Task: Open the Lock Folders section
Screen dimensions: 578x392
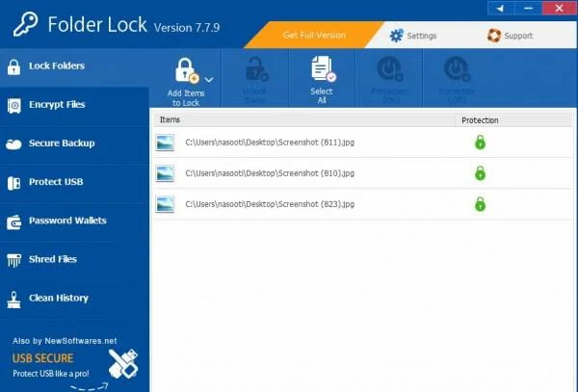Action: (x=74, y=66)
